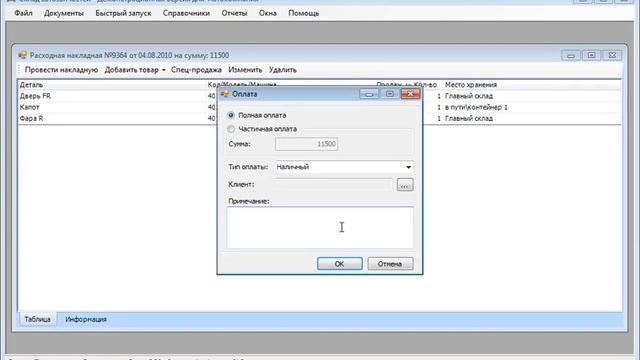640x360 pixels.
Task: Click the ellipsis button beside Клиент
Action: [405, 185]
